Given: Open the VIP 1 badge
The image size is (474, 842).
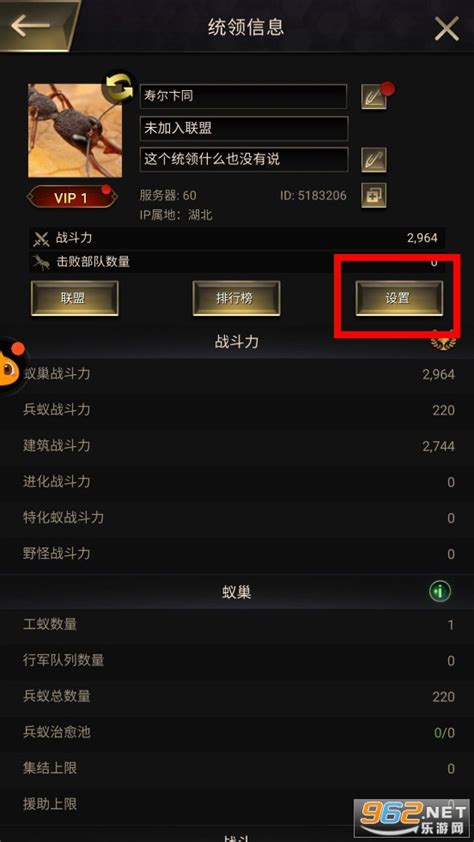Looking at the screenshot, I should click(x=72, y=198).
